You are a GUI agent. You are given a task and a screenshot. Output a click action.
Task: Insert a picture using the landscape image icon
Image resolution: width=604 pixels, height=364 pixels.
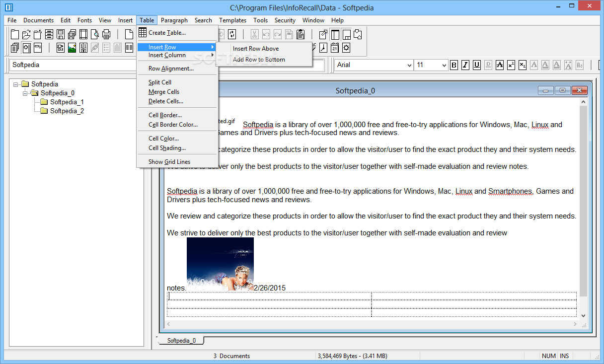[72, 48]
